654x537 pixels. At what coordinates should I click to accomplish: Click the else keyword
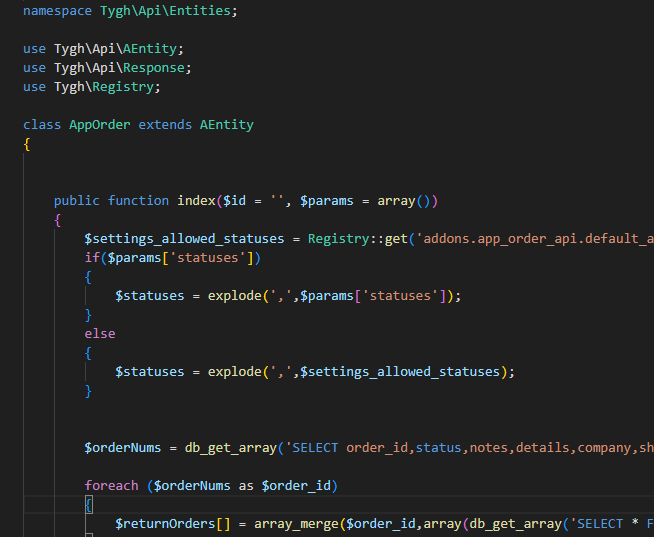(x=100, y=333)
